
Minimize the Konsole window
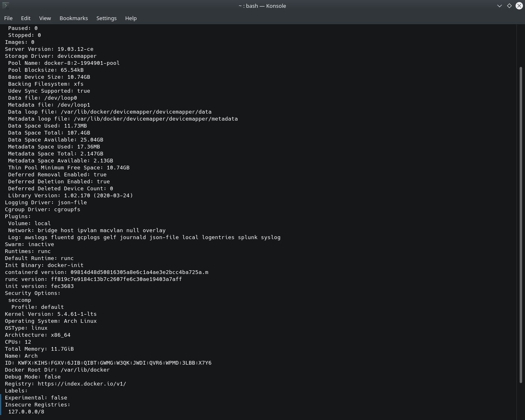coord(499,6)
